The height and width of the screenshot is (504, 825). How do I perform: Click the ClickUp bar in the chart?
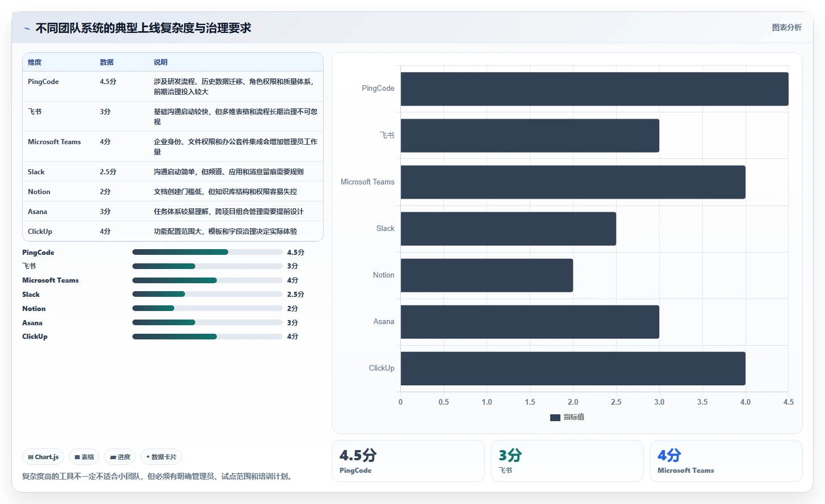coord(573,368)
